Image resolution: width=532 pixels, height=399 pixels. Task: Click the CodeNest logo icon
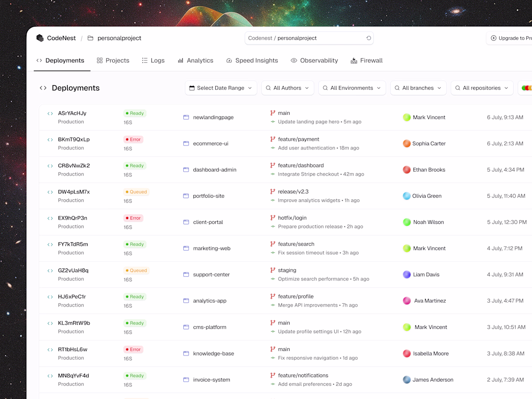pyautogui.click(x=40, y=38)
